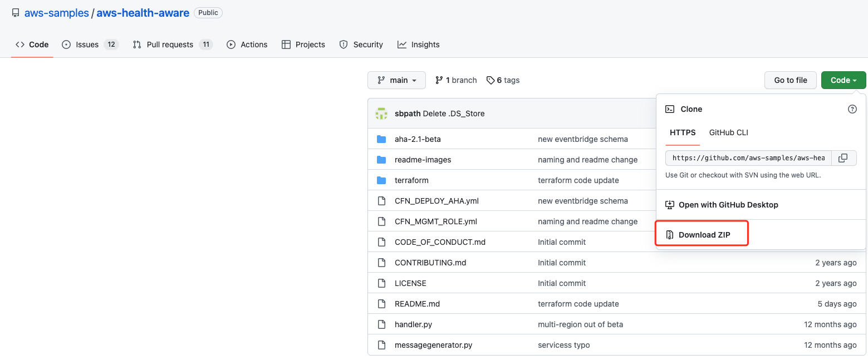This screenshot has height=360, width=868.
Task: Click the Issues tab icon
Action: [x=66, y=45]
